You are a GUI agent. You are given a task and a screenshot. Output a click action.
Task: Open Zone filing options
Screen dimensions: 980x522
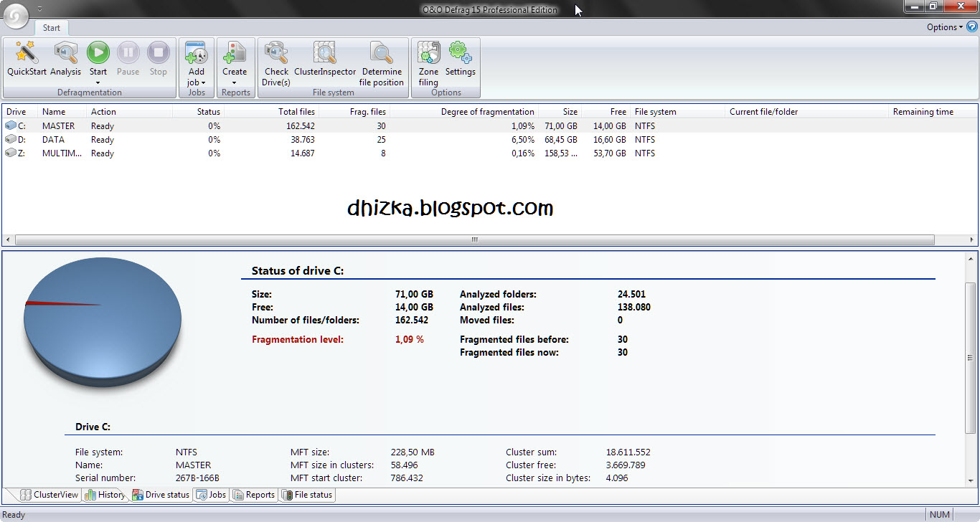click(x=428, y=64)
